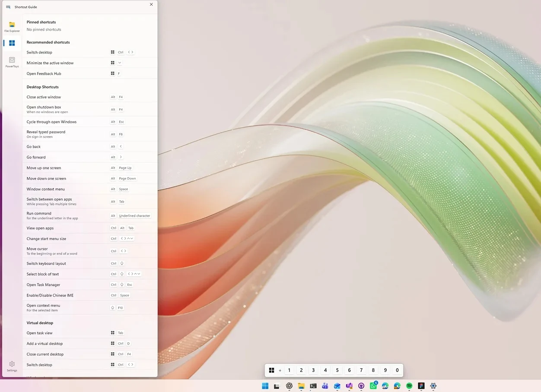Select the Window context menu row

(x=90, y=189)
